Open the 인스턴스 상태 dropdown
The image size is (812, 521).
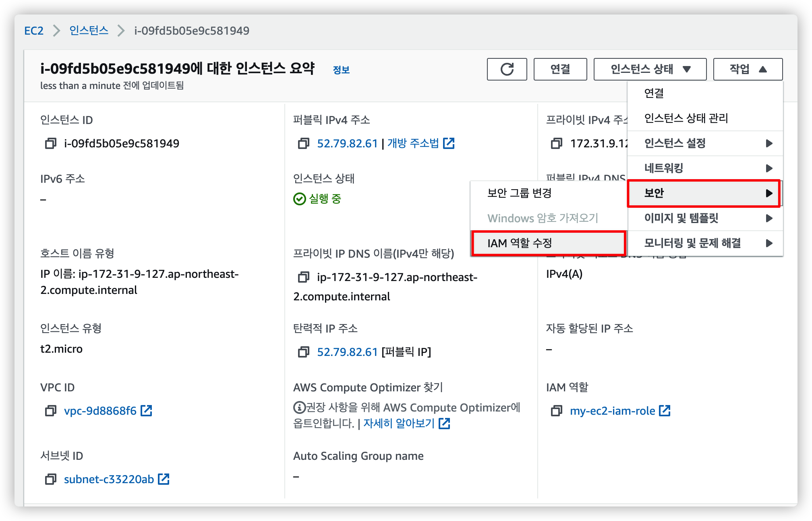650,69
